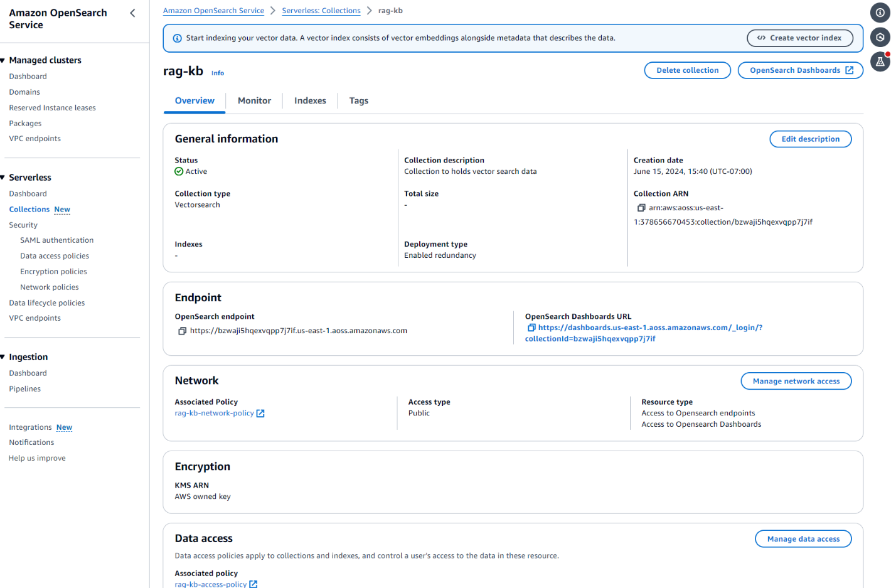Open Help us improve in the sidebar
The width and height of the screenshot is (896, 588).
pyautogui.click(x=37, y=458)
